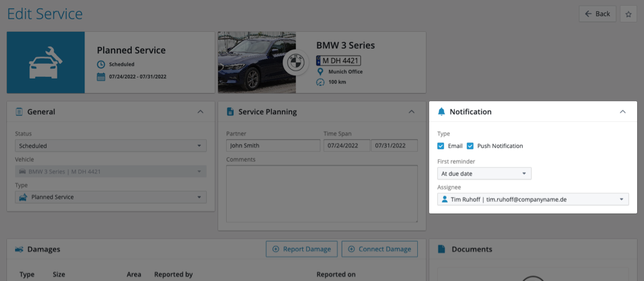644x281 pixels.
Task: Click the Munich Office location pin icon
Action: (320, 72)
